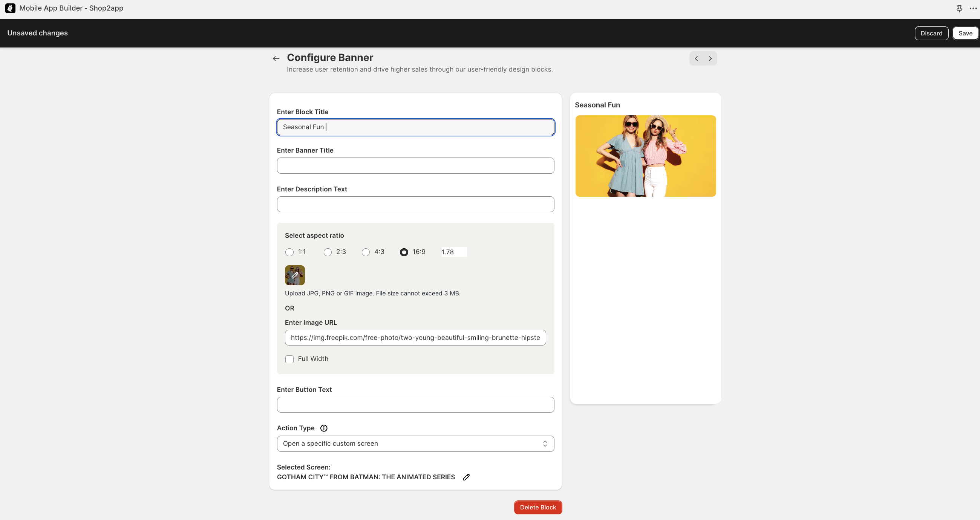Open the Action Type dropdown

point(415,444)
